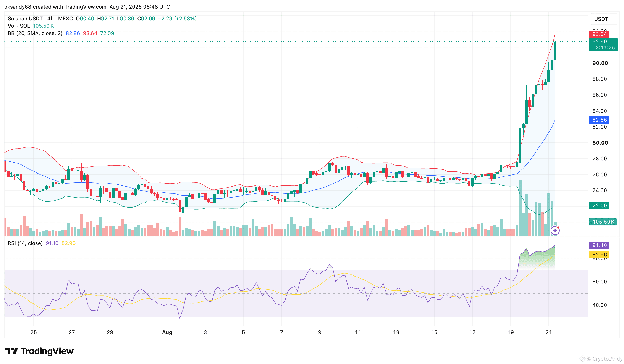Screen dimensions: 624x364
Task: Click the 17 date label on the time axis
Action: (x=472, y=332)
